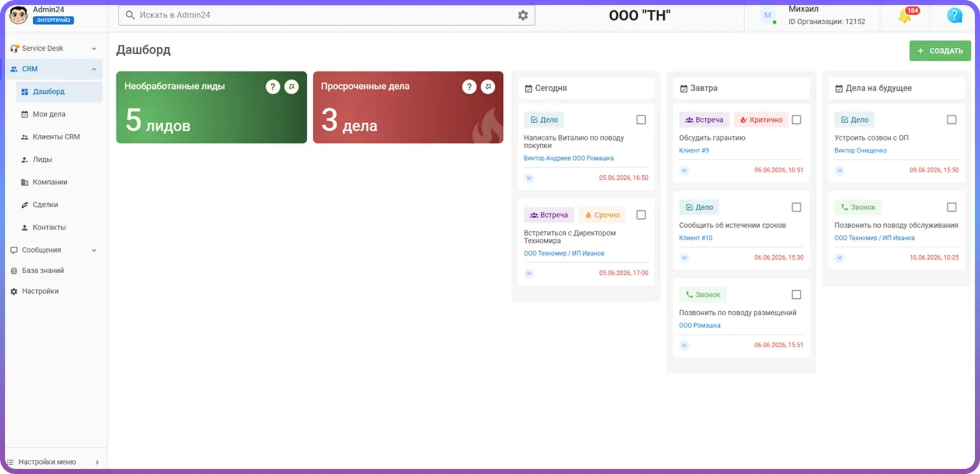Viewport: 980px width, 474px height.
Task: Click the Admin24 mascot logo
Action: point(19,15)
